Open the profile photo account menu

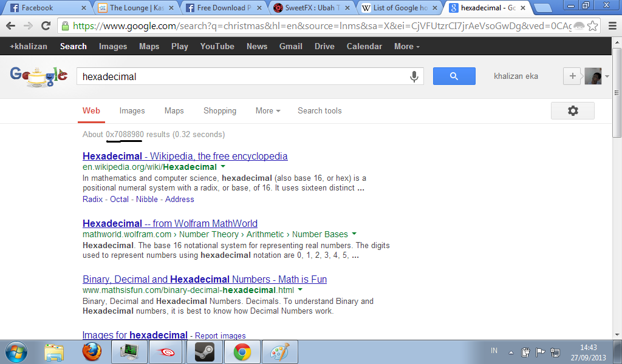point(593,76)
